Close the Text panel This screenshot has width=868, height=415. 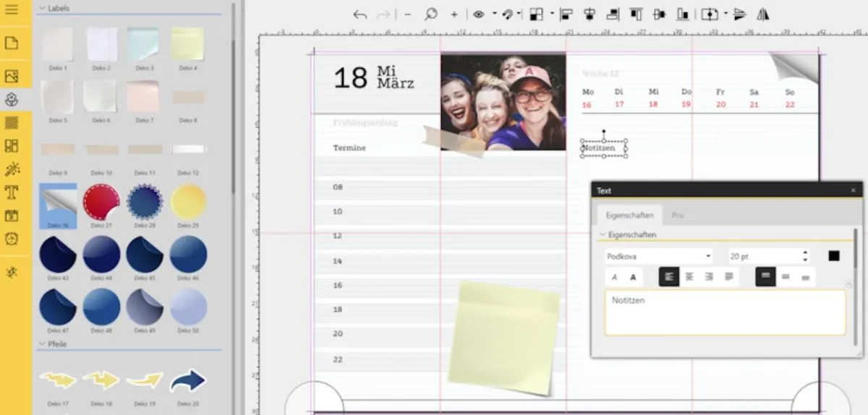coord(853,191)
